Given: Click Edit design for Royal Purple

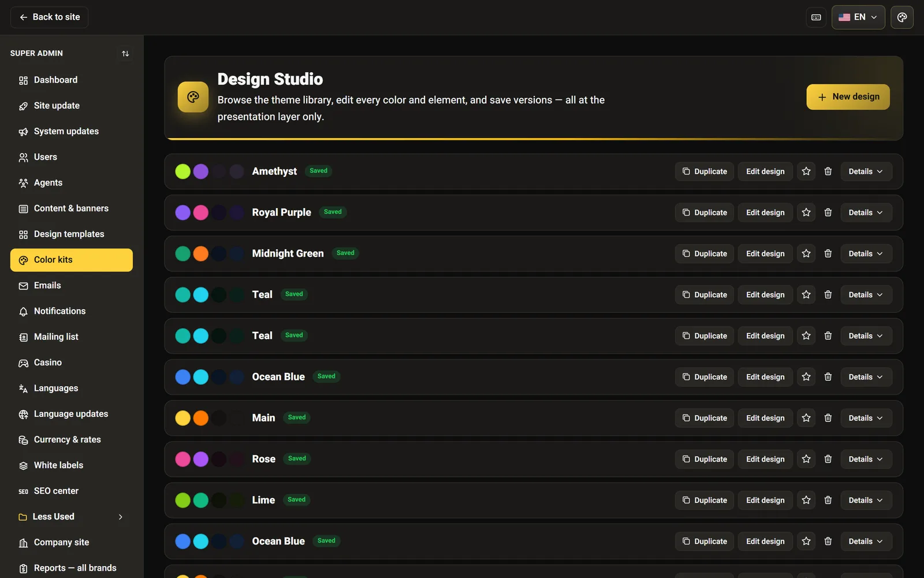Looking at the screenshot, I should (765, 213).
